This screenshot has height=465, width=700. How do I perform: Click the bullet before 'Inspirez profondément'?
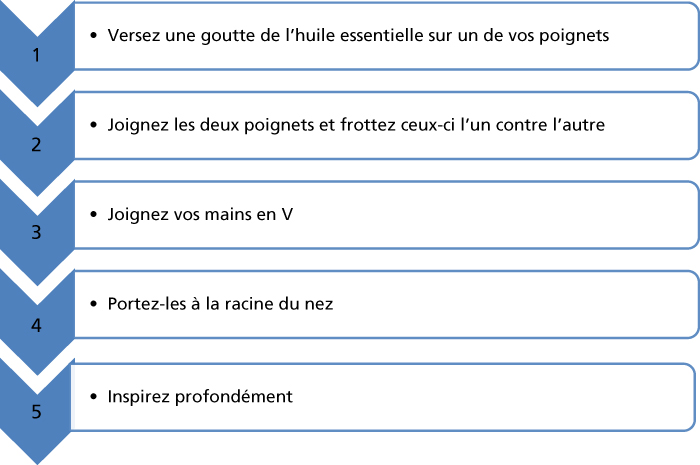point(93,396)
